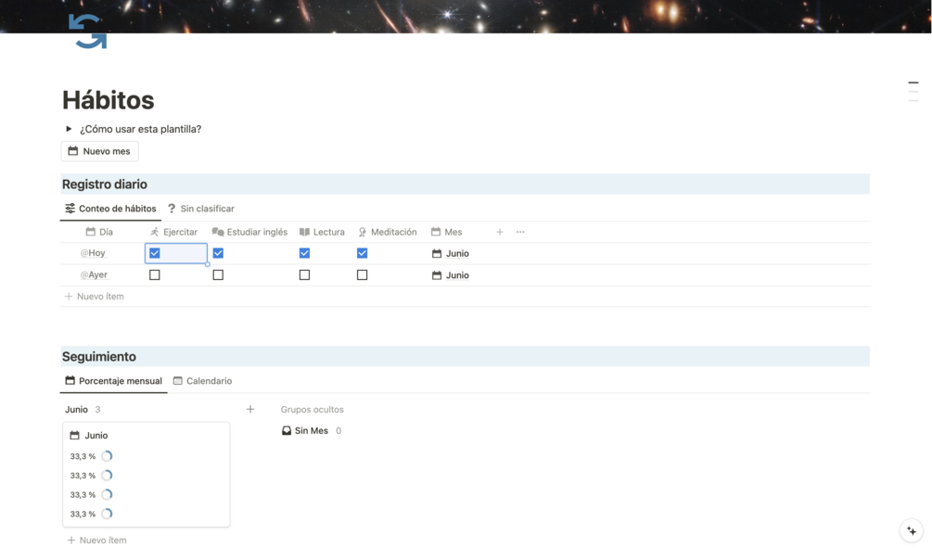Open the AI sparkle assistant icon

(x=912, y=531)
